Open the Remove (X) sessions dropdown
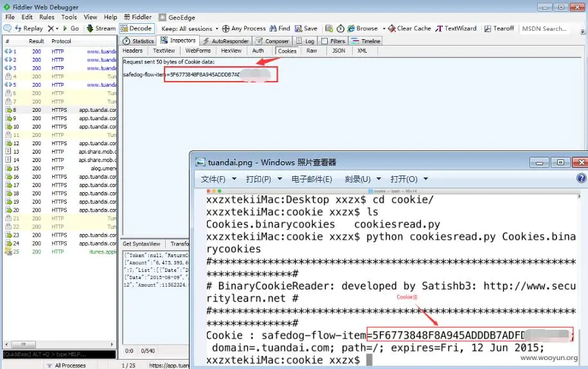This screenshot has width=588, height=369. [53, 28]
